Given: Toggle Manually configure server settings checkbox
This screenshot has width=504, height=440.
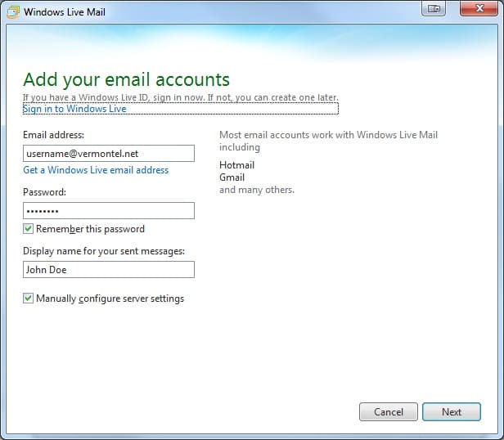Looking at the screenshot, I should pos(28,298).
